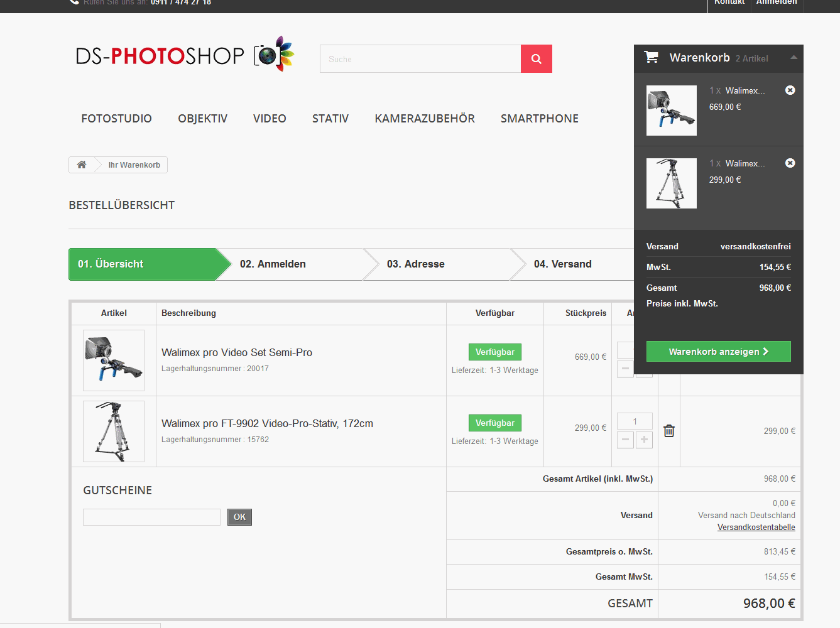
Task: Delete the FT-9902 Video-Pro-Stativ from cart
Action: [669, 431]
